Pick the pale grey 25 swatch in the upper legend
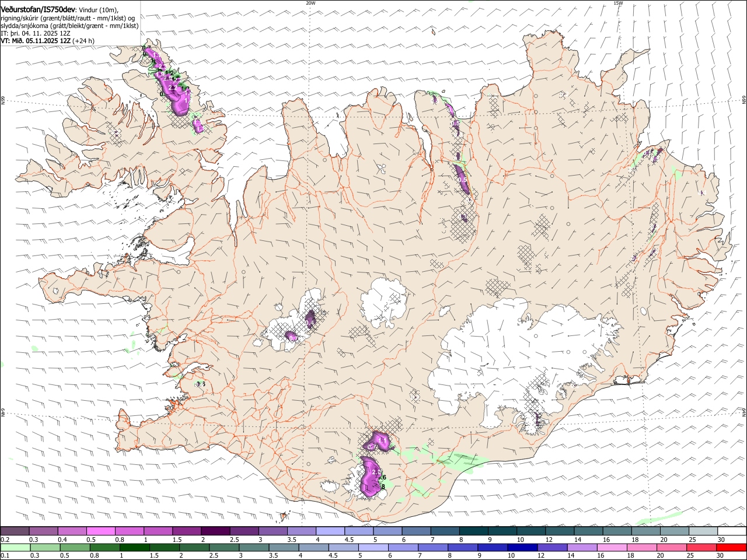The image size is (747, 560). 703,531
